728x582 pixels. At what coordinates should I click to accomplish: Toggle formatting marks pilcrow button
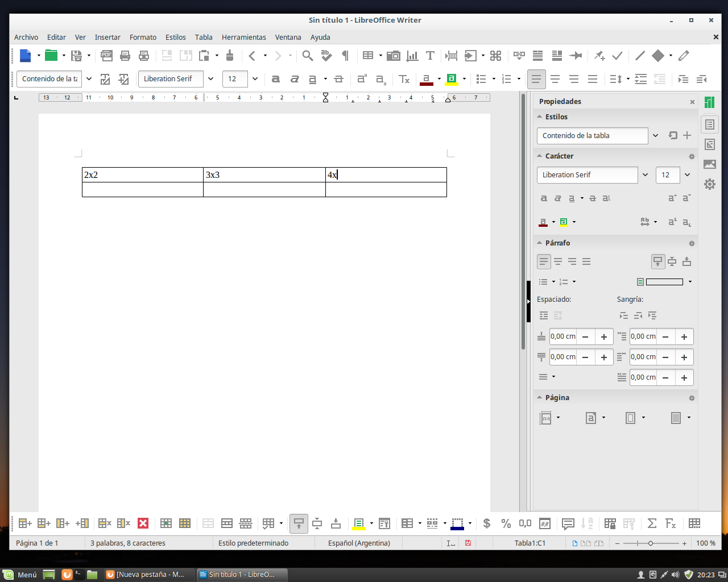pyautogui.click(x=345, y=56)
